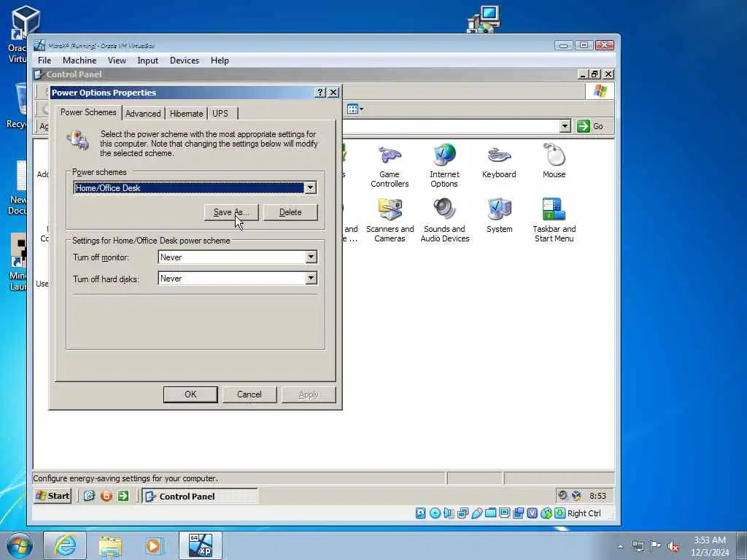This screenshot has height=560, width=747.
Task: Expand the Power schemes dropdown
Action: (x=310, y=187)
